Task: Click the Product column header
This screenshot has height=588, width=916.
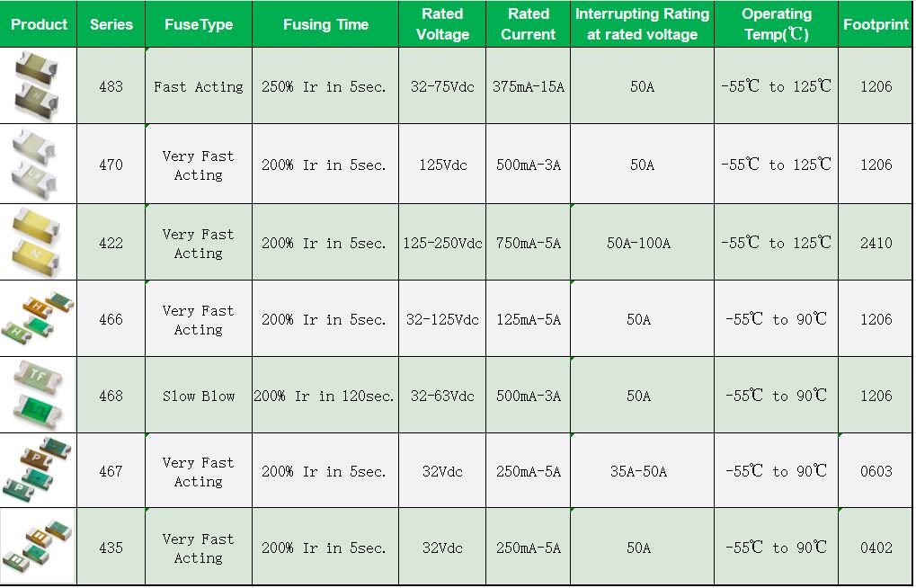Action: pyautogui.click(x=39, y=24)
